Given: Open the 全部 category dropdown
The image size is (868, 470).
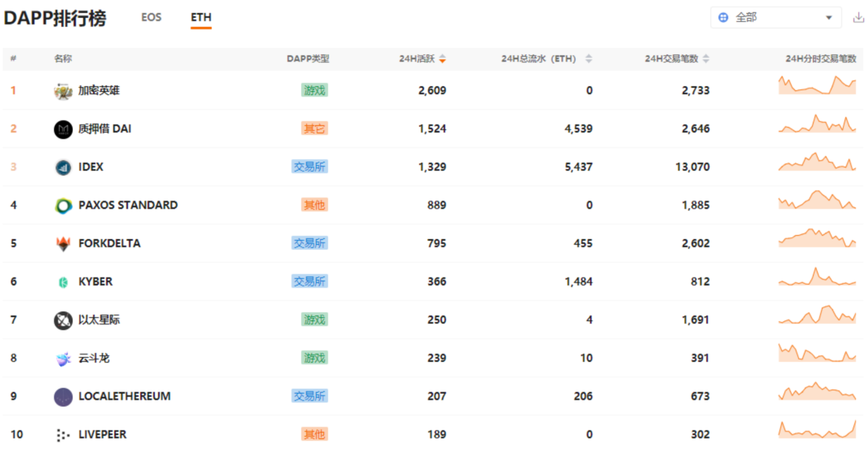Looking at the screenshot, I should 775,17.
